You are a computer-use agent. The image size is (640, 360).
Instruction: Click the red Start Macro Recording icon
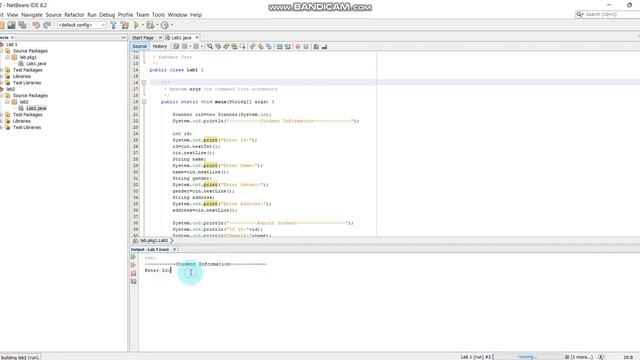(298, 47)
